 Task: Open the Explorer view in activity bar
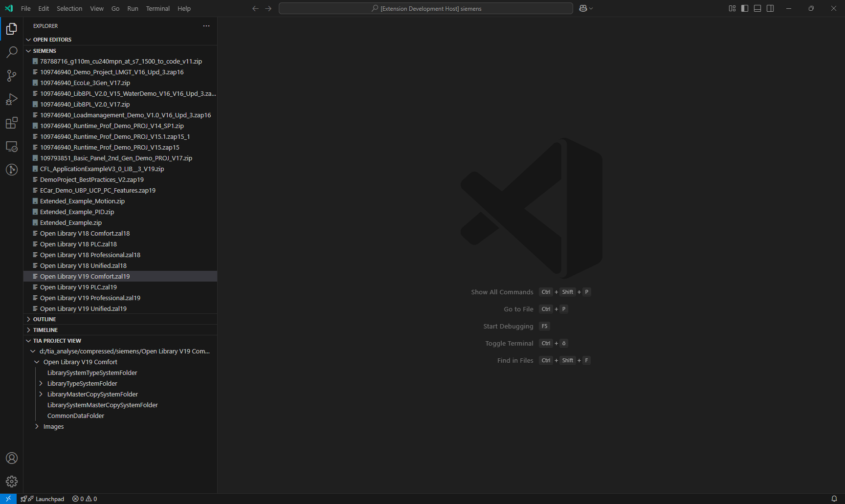click(12, 29)
